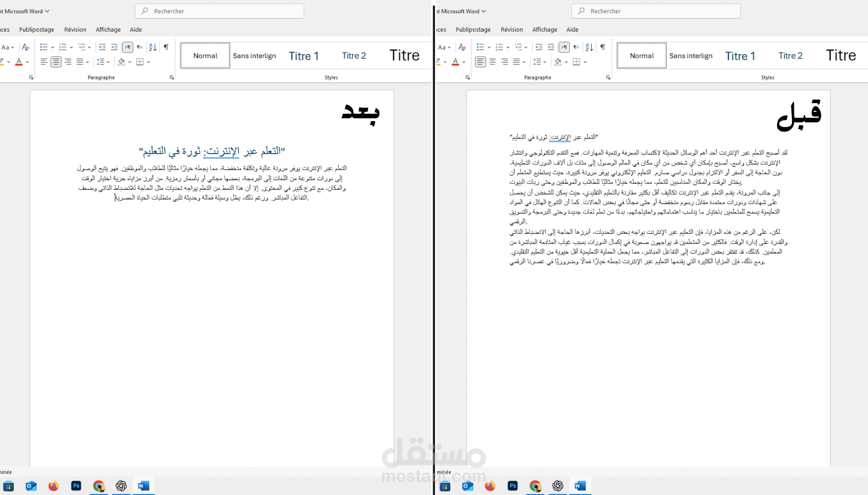This screenshot has height=495, width=868.
Task: Apply Titre style in right Word window
Action: click(x=841, y=56)
